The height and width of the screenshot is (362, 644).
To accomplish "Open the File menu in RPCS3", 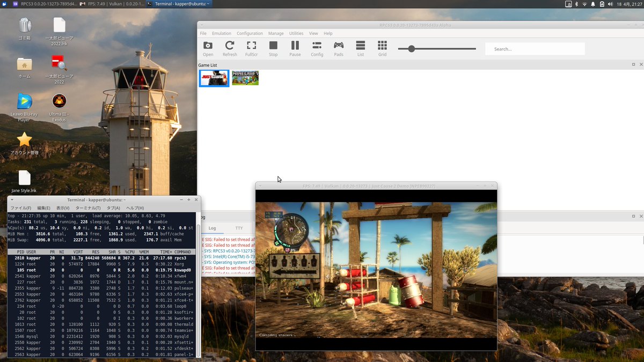I will coord(203,33).
